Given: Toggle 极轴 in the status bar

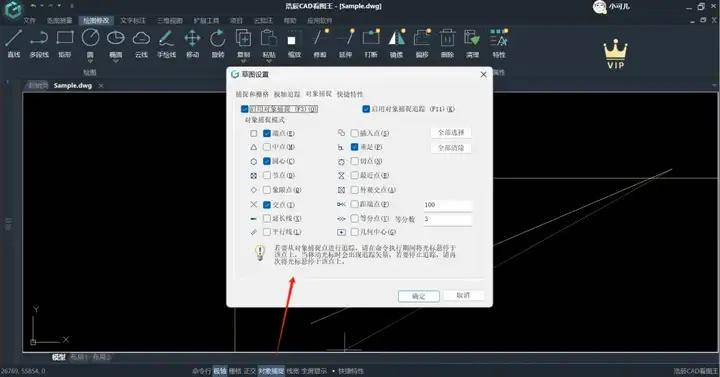Looking at the screenshot, I should [220, 371].
